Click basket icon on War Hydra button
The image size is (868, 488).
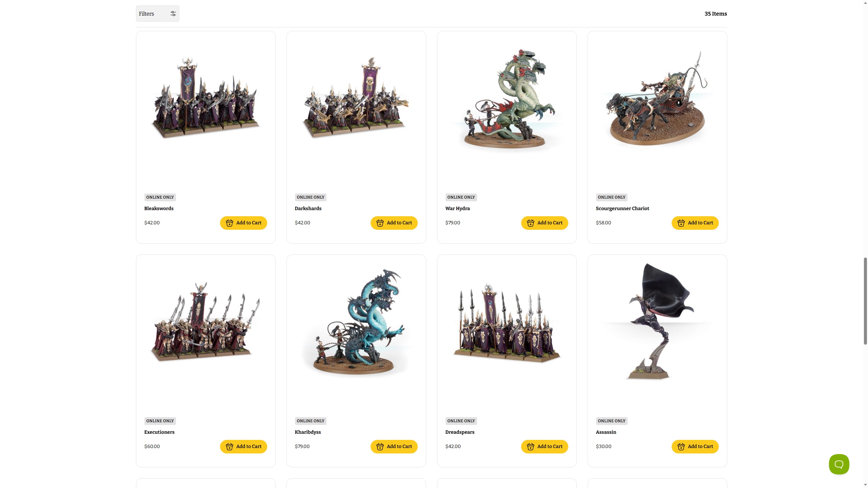531,223
